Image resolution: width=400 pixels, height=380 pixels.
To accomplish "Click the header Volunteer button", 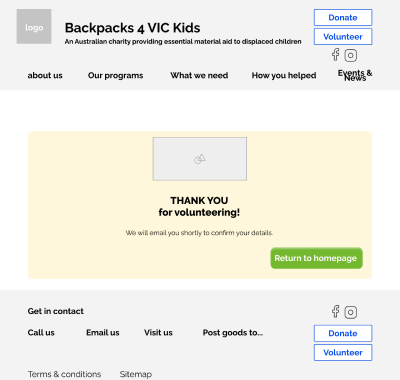I will [343, 37].
